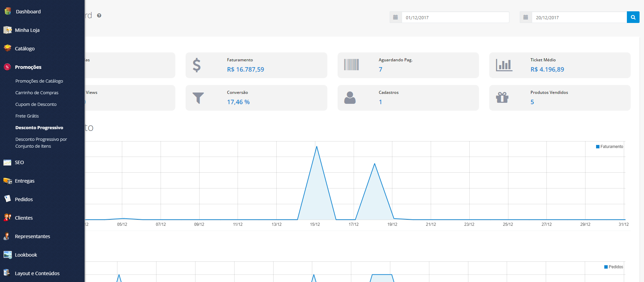This screenshot has width=644, height=282.
Task: Click the Faturamento dollar sign icon
Action: [197, 65]
